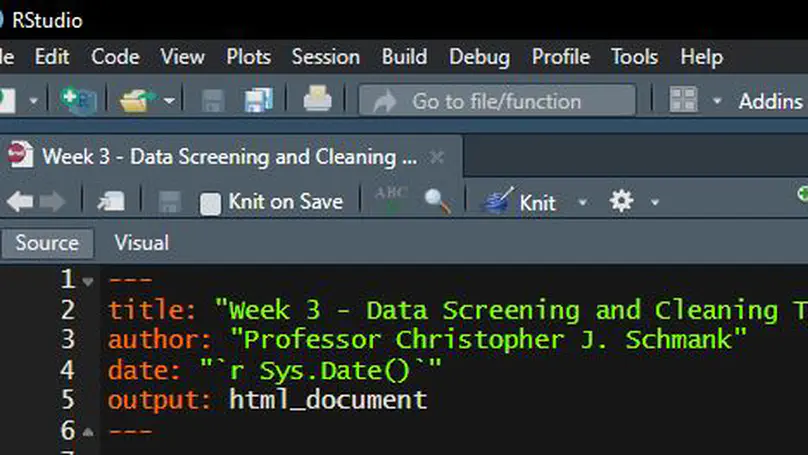
Task: Enable the Knit on Save checkbox
Action: point(210,203)
